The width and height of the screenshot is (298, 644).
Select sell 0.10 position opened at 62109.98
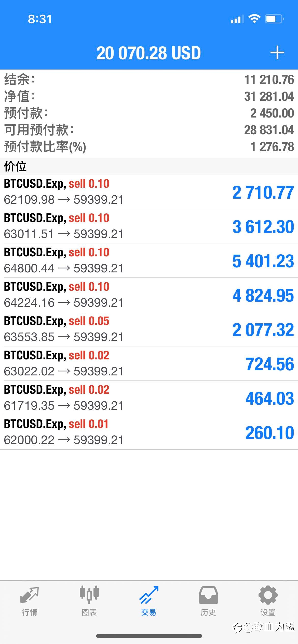[149, 192]
